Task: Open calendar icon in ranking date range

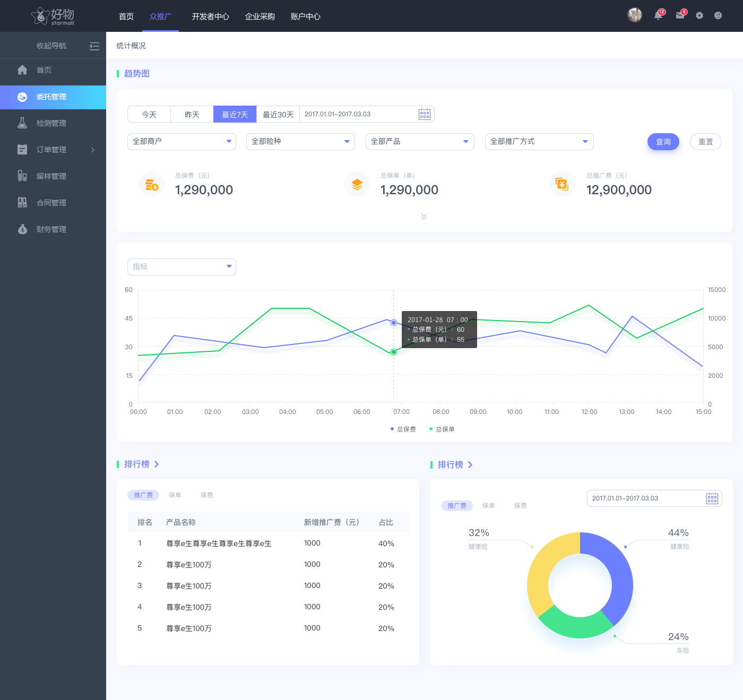Action: tap(712, 498)
